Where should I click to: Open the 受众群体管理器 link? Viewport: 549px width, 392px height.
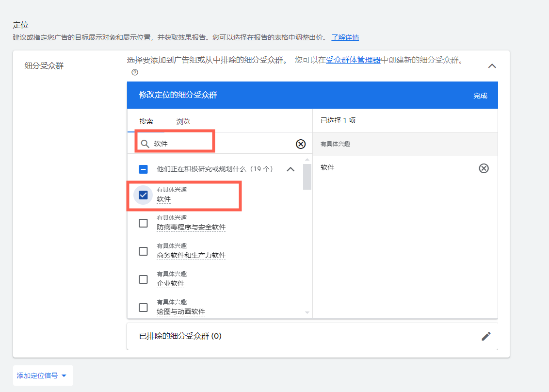[x=353, y=60]
